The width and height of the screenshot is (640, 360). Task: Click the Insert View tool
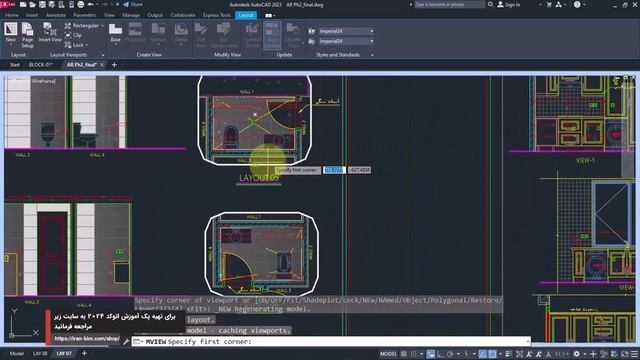click(x=50, y=33)
